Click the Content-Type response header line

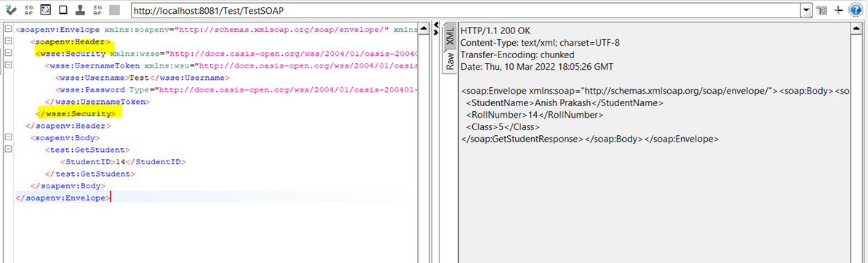541,43
